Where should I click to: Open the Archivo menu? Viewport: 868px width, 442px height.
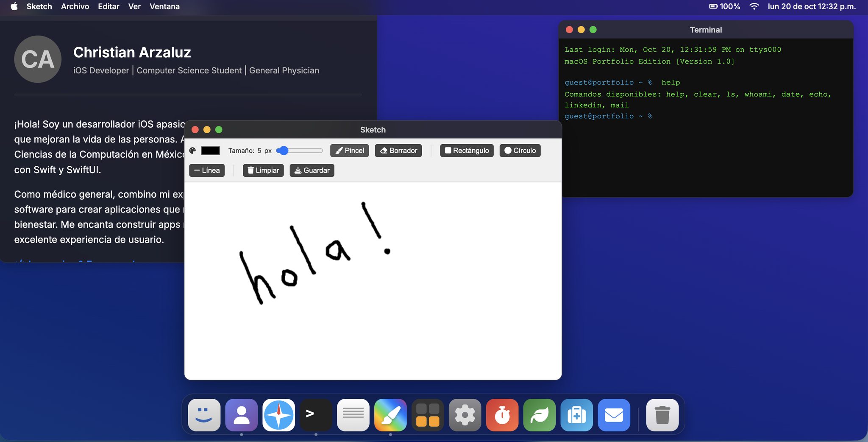tap(75, 6)
